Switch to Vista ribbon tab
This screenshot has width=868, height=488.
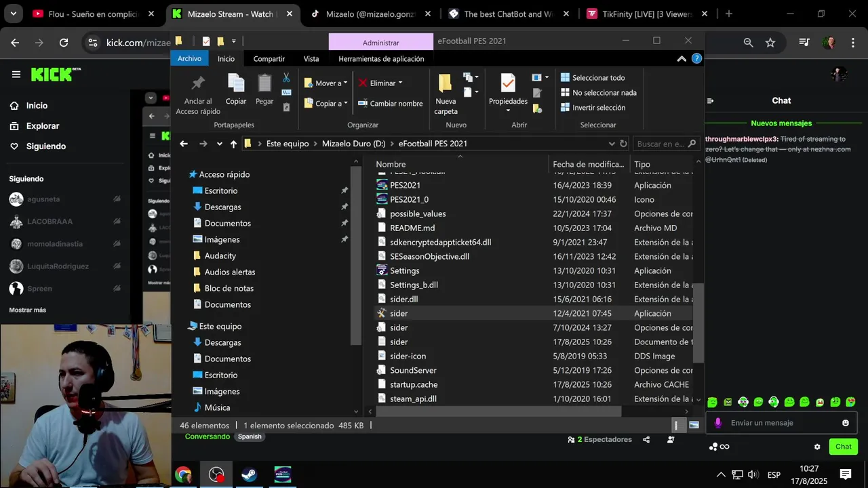click(x=311, y=59)
